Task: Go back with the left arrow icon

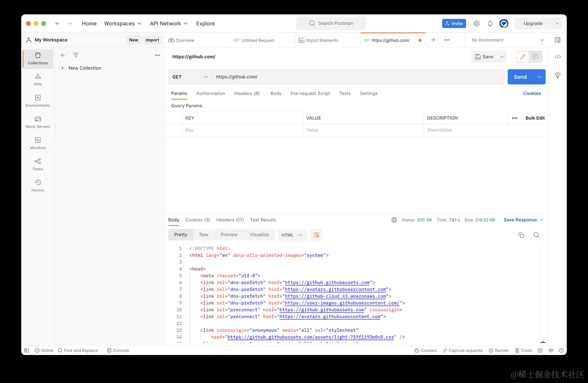Action: 57,23
